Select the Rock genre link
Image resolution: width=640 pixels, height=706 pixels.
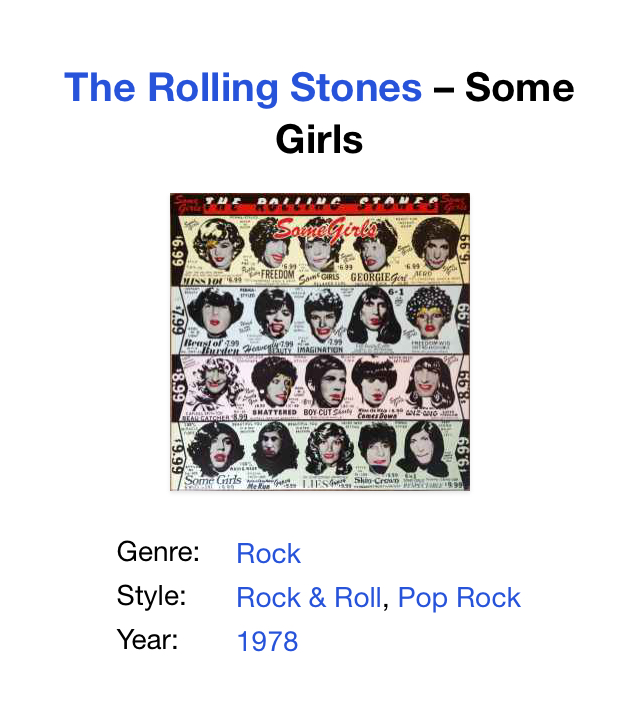[x=268, y=553]
